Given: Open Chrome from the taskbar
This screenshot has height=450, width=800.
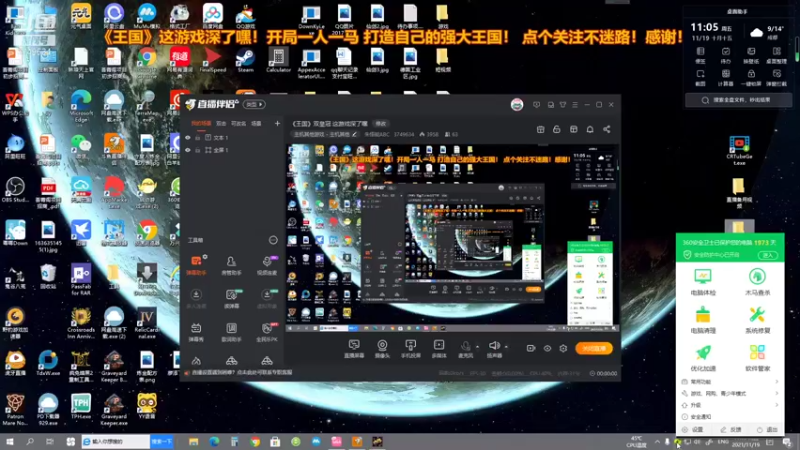Looking at the screenshot, I should click(x=255, y=441).
